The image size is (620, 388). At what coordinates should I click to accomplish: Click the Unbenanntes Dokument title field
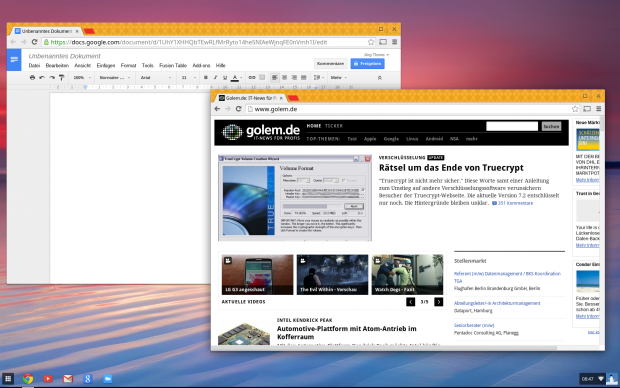pos(64,56)
